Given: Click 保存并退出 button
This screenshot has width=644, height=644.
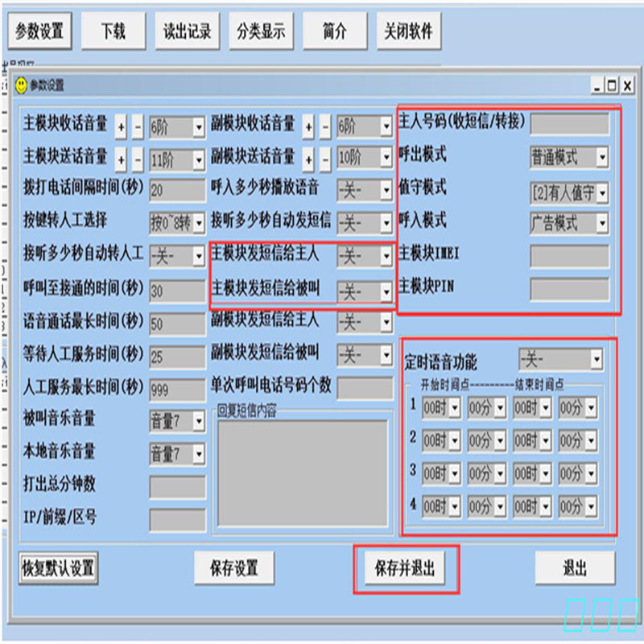Looking at the screenshot, I should click(x=405, y=568).
